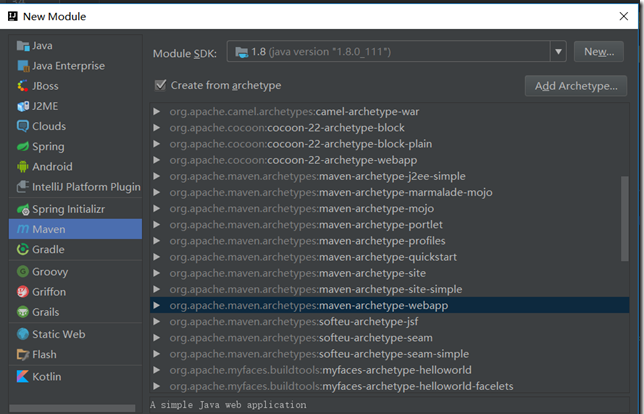Select the JBoss icon in module list
This screenshot has width=644, height=414.
pos(23,86)
